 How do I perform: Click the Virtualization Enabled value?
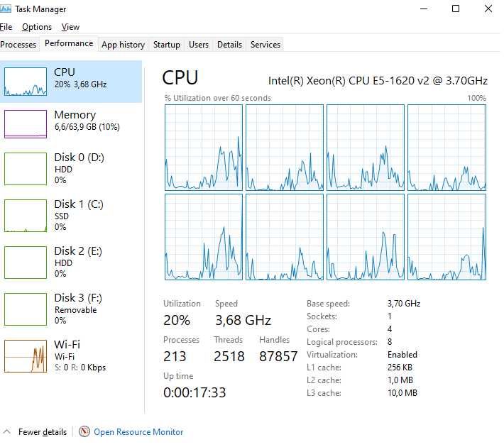(x=402, y=355)
